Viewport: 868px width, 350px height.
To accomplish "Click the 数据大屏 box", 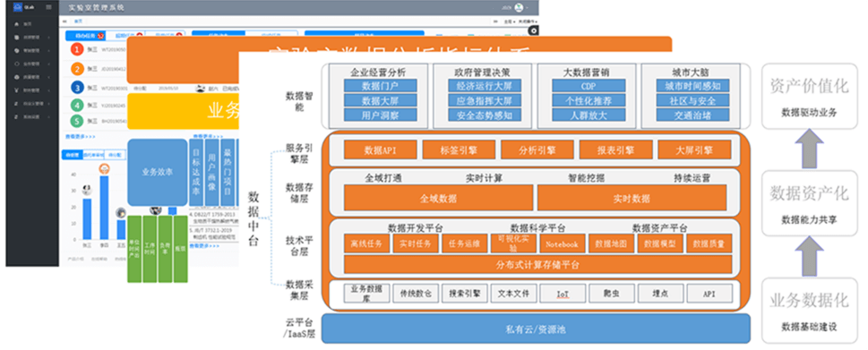I will [380, 100].
